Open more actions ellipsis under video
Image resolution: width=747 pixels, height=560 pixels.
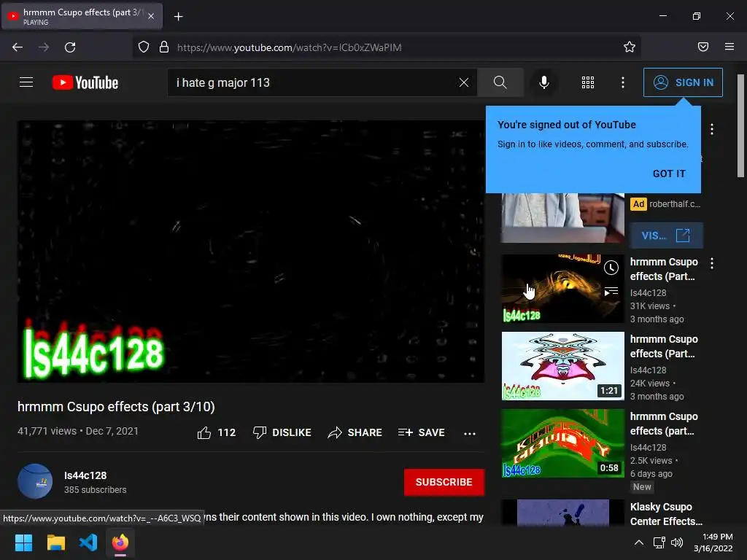(470, 433)
